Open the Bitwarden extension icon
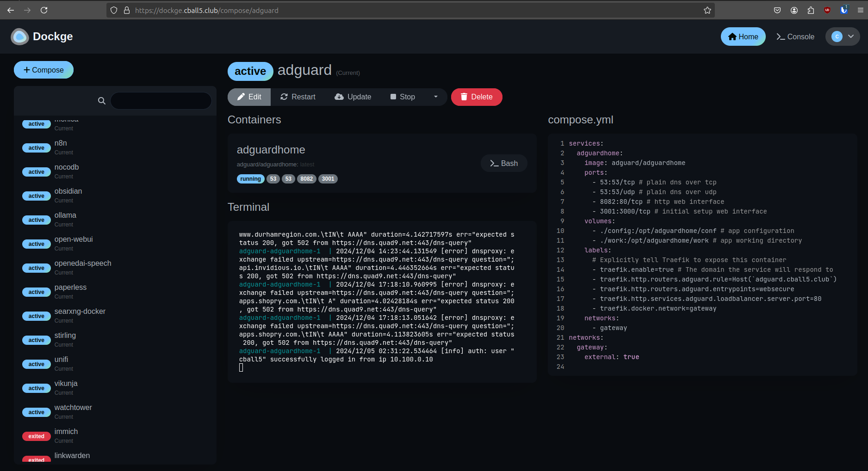Viewport: 868px width, 471px height. 844,10
